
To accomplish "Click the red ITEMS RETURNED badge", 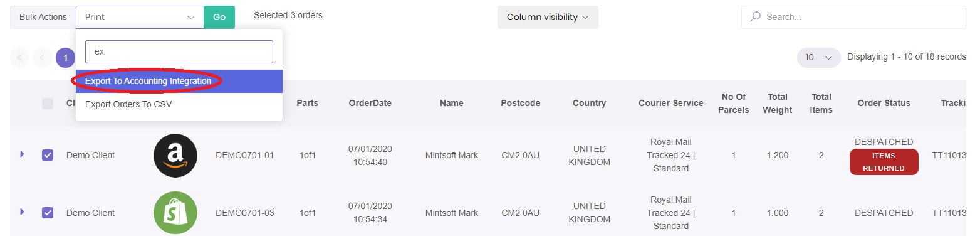I will [x=884, y=162].
